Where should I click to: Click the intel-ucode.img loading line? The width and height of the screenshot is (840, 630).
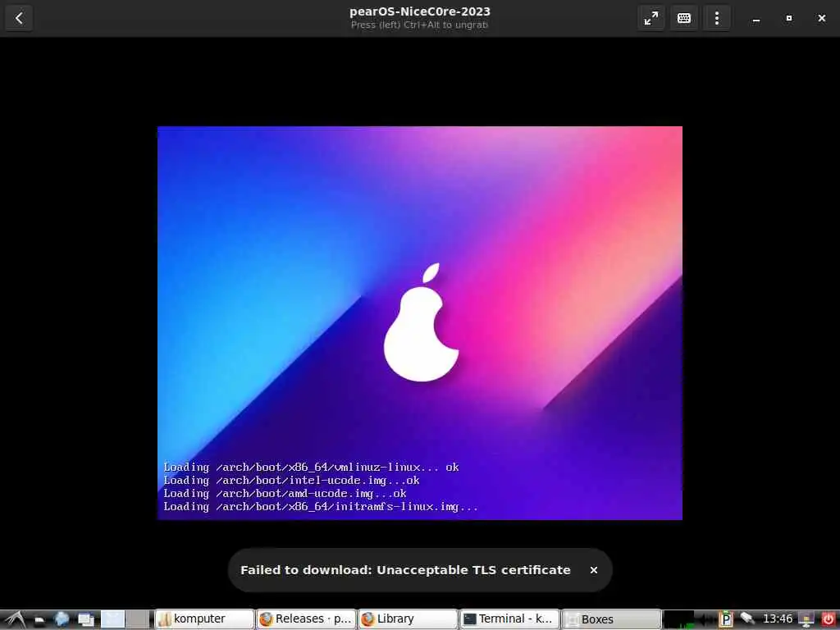coord(291,481)
